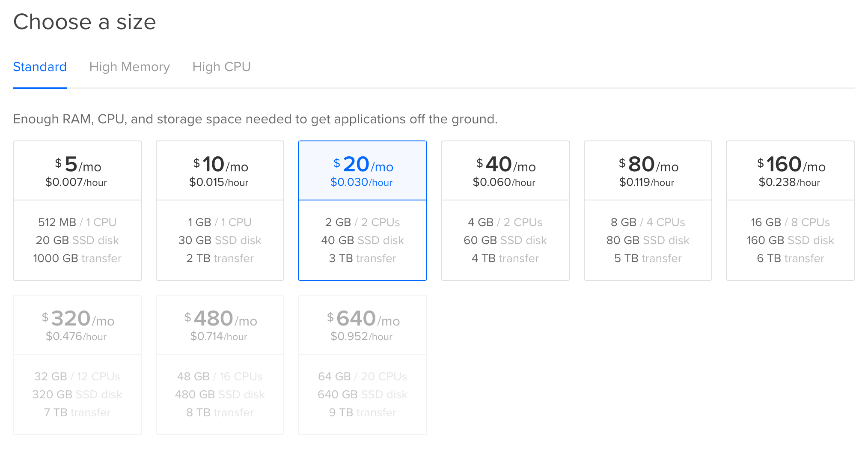Click the 4 GB / 2 CPUs specs
The image size is (868, 472).
[x=505, y=222]
